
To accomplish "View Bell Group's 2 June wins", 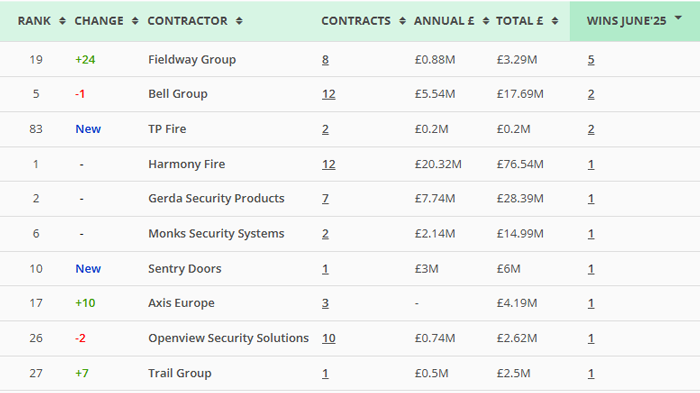I will click(x=591, y=94).
